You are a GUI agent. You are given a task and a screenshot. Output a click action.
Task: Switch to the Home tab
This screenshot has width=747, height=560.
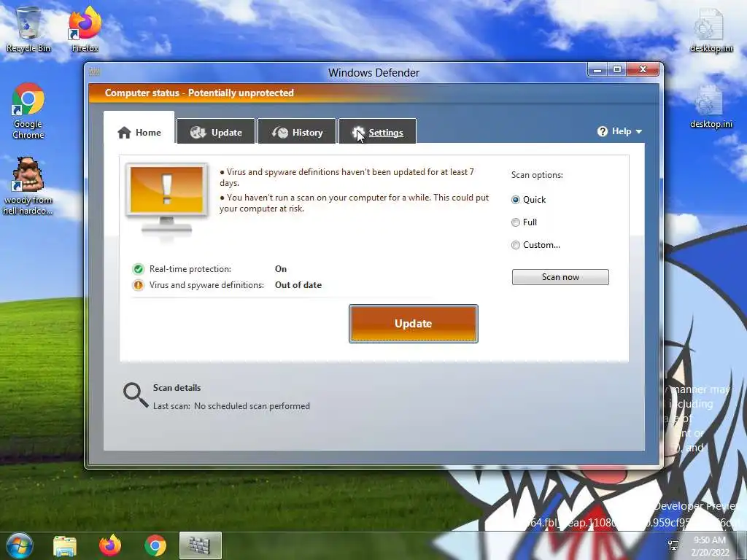[x=139, y=128]
